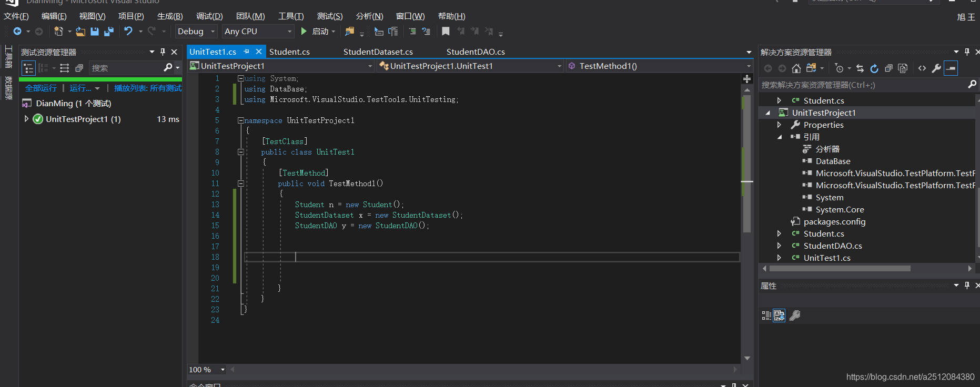980x387 pixels.
Task: Switch to the Student.cs tab
Action: click(x=289, y=52)
